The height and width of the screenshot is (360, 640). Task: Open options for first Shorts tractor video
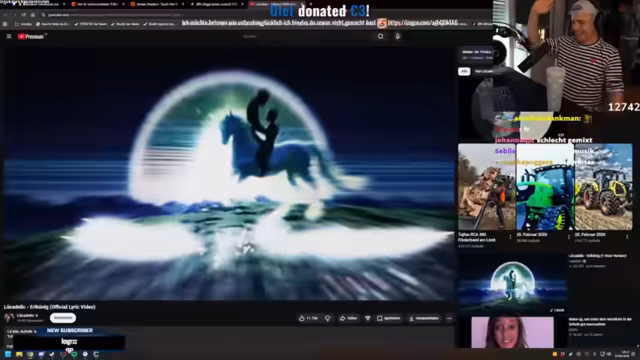[510, 237]
